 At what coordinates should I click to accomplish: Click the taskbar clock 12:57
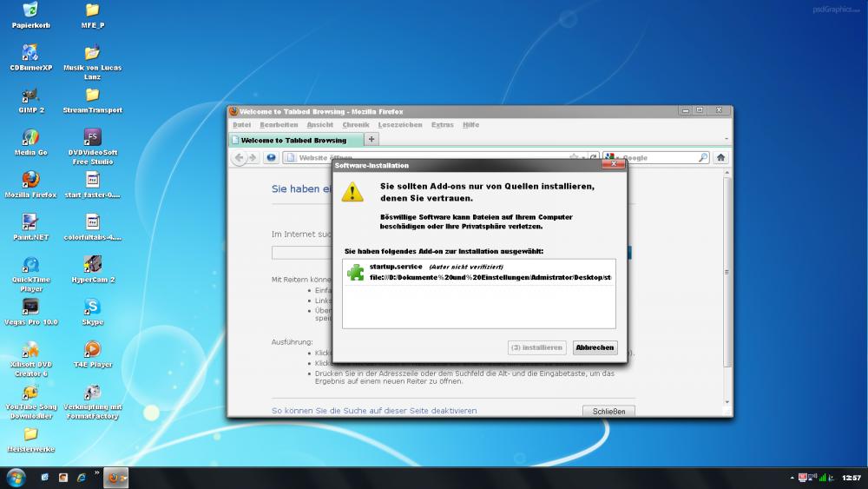[852, 478]
